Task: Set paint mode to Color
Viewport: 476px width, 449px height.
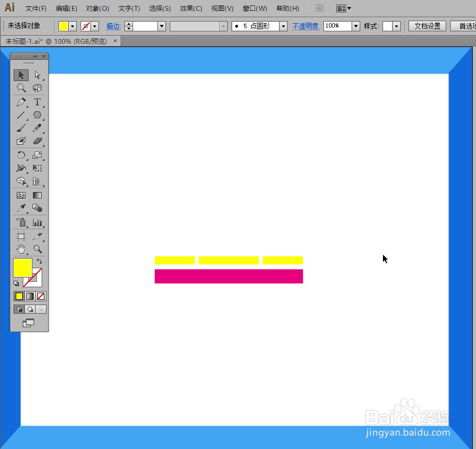Action: pos(19,296)
